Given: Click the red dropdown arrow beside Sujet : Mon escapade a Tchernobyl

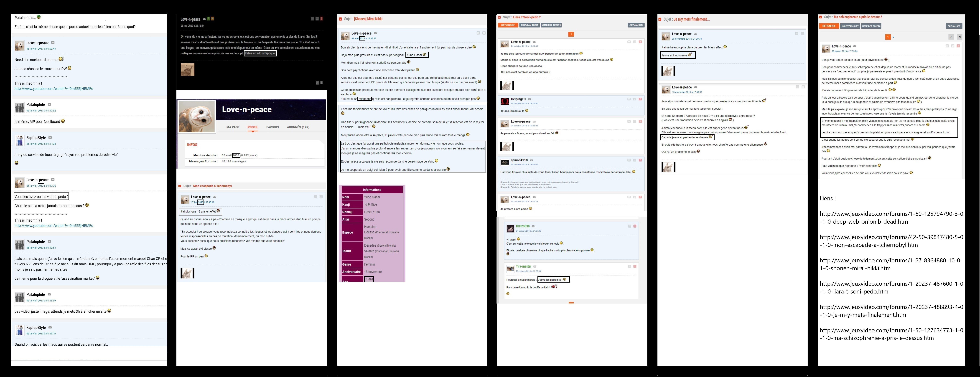Looking at the screenshot, I should (180, 186).
